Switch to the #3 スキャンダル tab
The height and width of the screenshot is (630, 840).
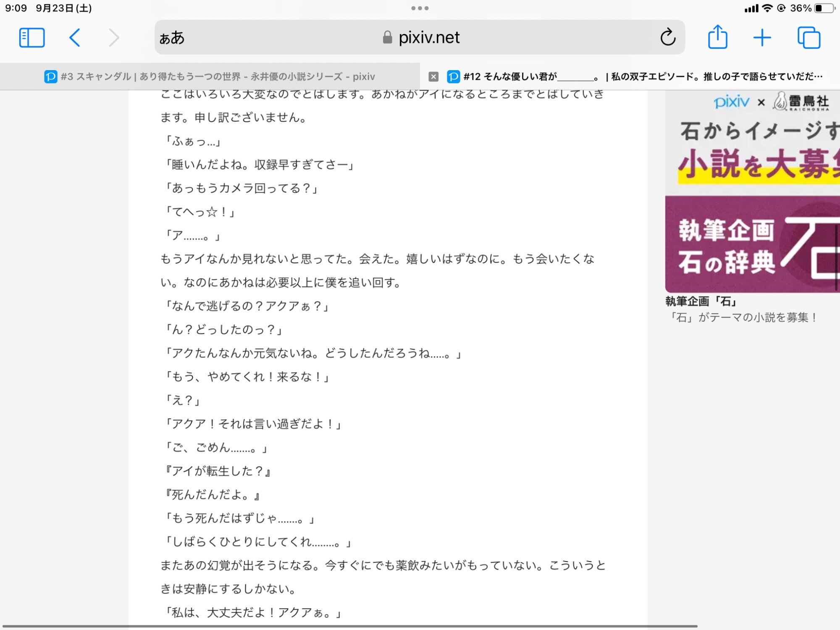click(210, 76)
